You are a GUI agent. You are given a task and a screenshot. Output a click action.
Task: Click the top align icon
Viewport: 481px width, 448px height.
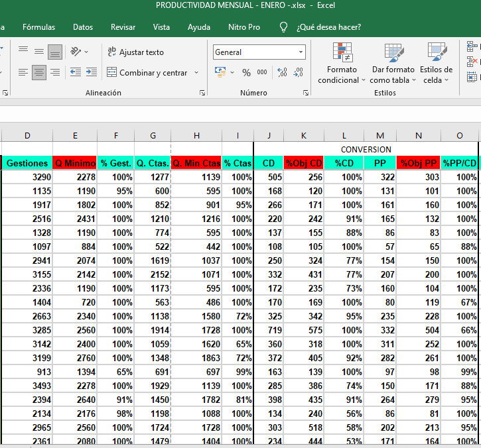(x=23, y=51)
